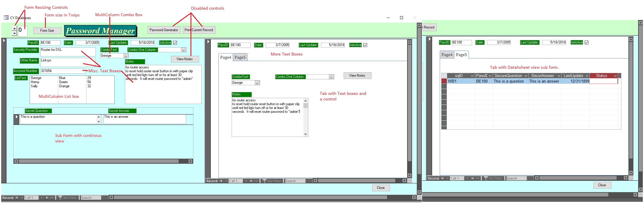Select Page4 tab in far-right panel
644x203 pixels.
(447, 55)
